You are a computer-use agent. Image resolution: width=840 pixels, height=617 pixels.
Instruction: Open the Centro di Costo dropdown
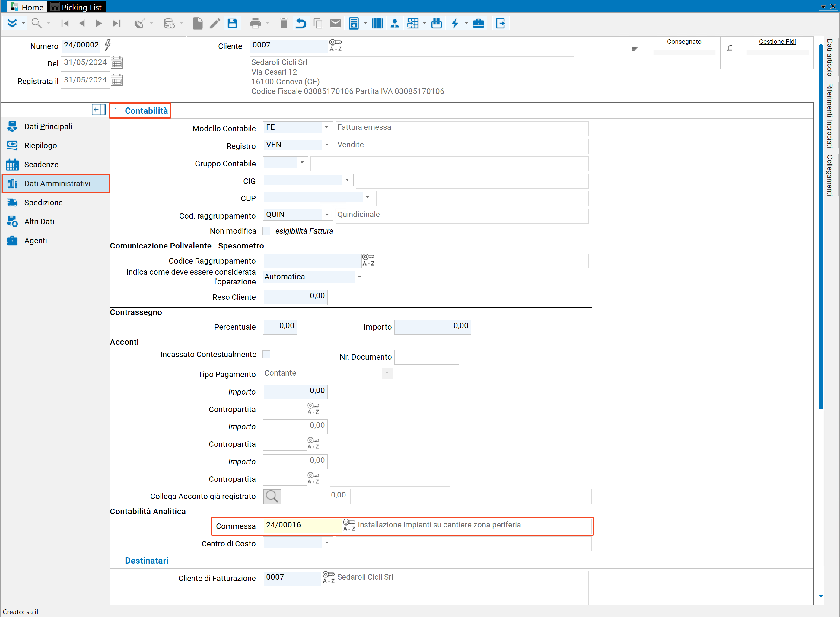[327, 542]
